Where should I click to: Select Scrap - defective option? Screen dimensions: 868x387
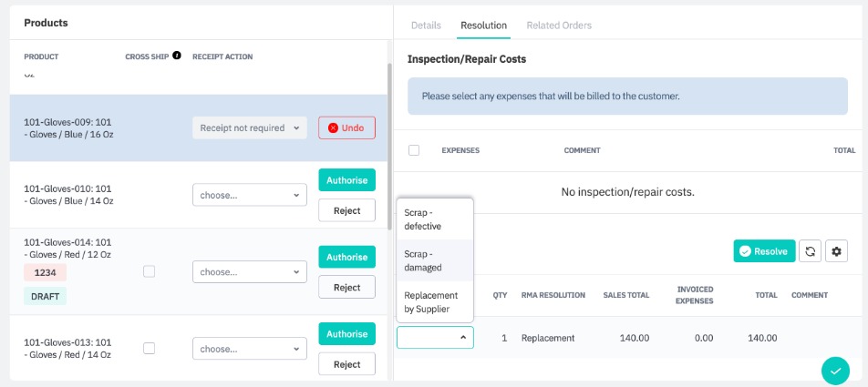point(435,219)
